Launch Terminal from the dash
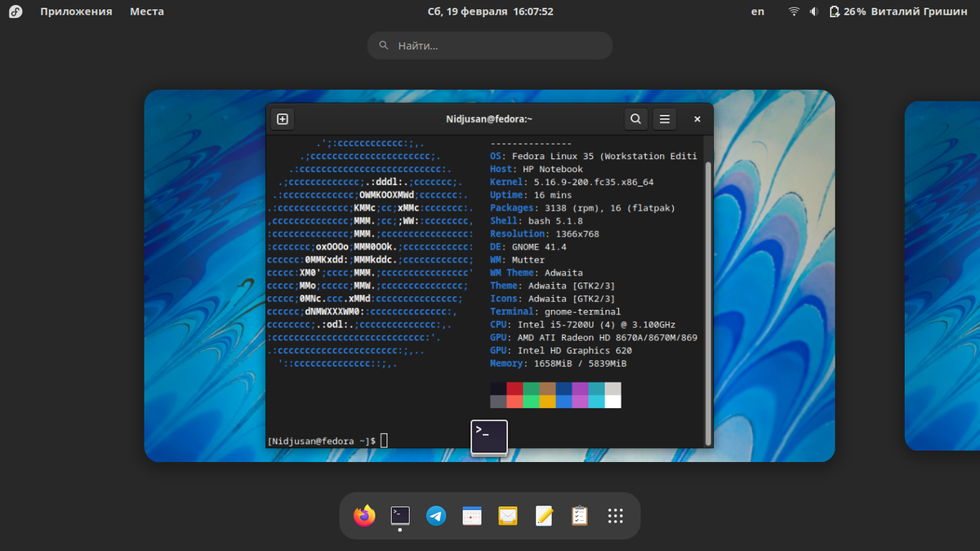 (x=400, y=515)
